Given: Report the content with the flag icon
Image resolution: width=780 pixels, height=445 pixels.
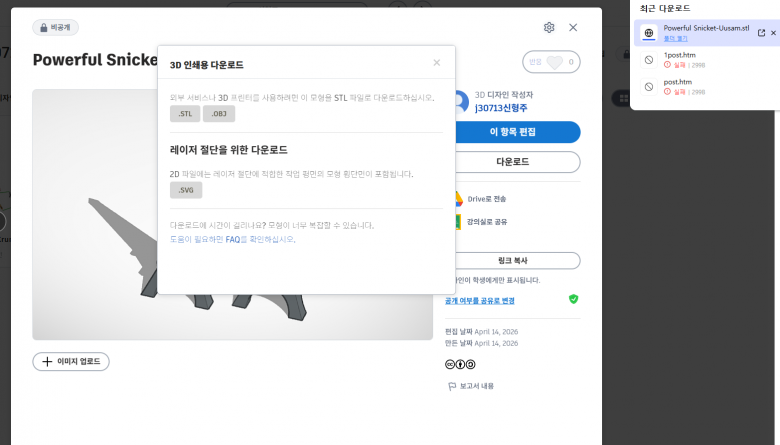Looking at the screenshot, I should coord(470,386).
